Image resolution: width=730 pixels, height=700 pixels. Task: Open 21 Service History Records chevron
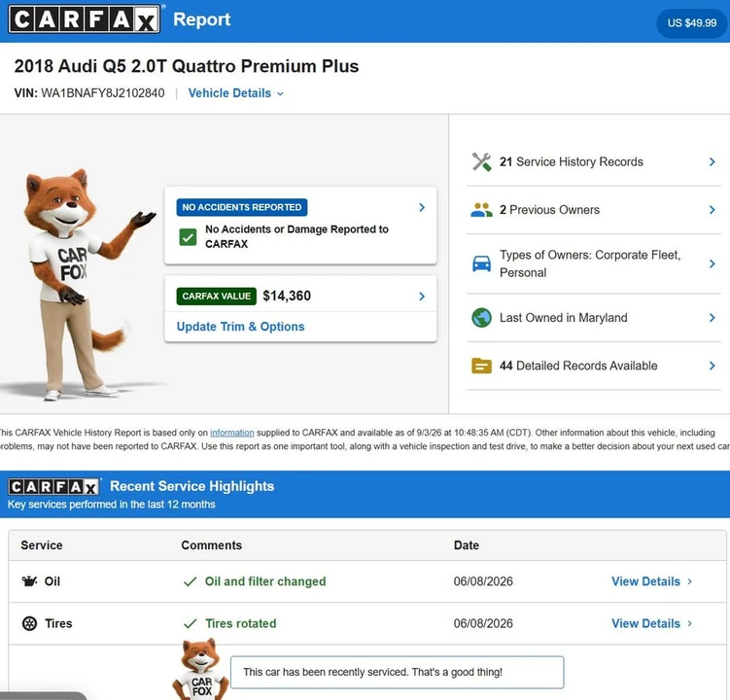click(x=712, y=161)
